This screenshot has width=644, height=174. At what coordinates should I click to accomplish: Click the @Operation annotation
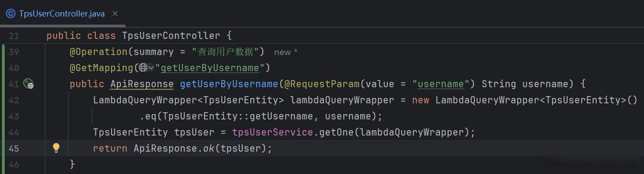tap(99, 52)
